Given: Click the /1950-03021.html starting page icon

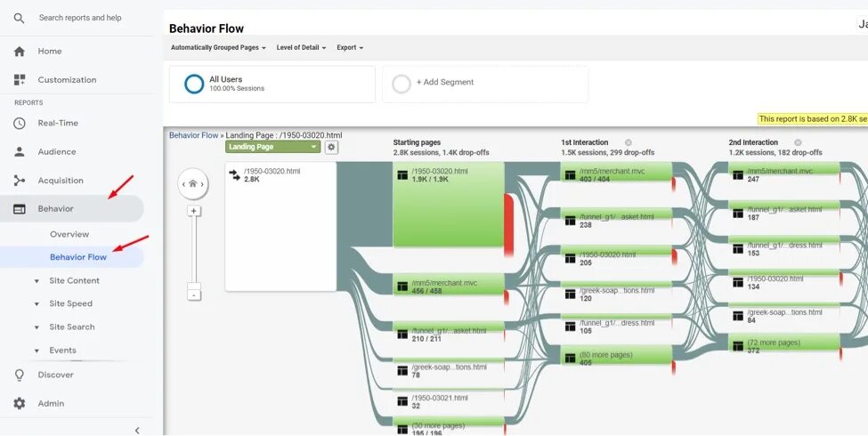Looking at the screenshot, I should 402,401.
